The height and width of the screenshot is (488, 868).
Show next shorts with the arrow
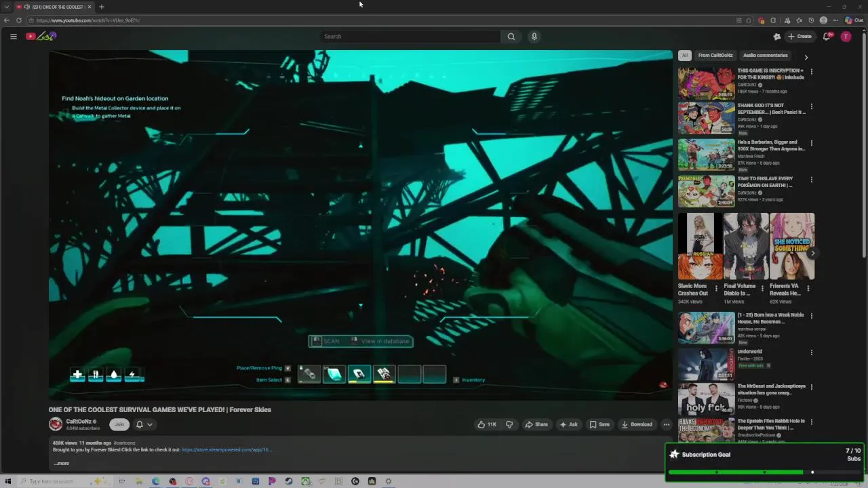click(x=812, y=253)
